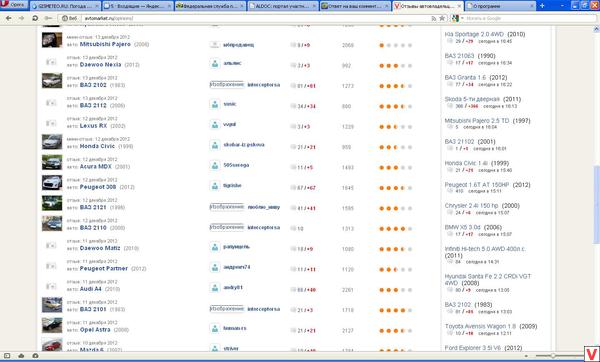Open the Peugeot 308 review link

click(x=98, y=187)
